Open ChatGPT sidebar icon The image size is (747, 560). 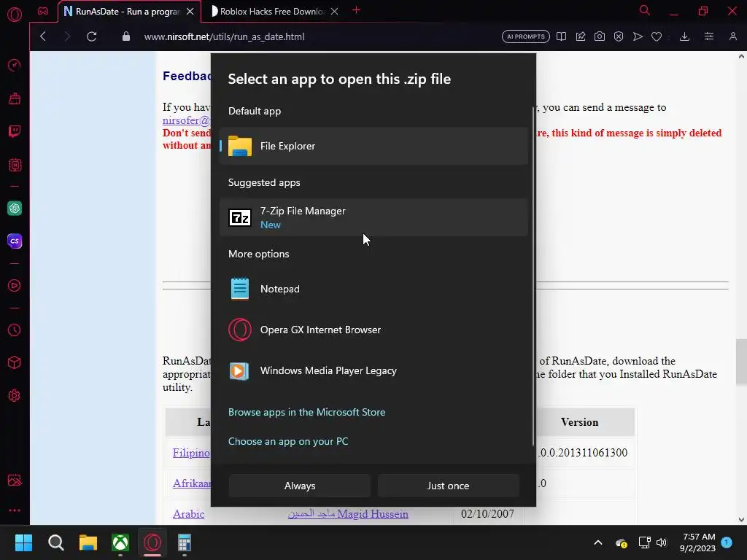(x=15, y=208)
